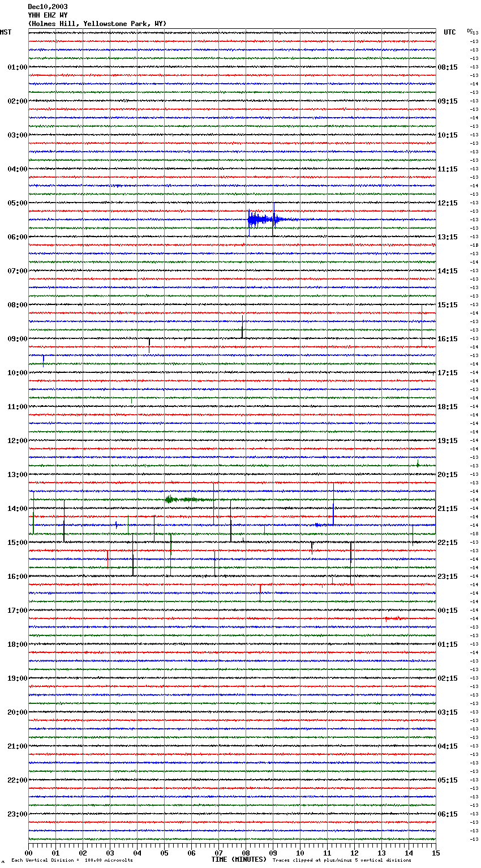481x868 pixels.
Task: Select the 12:00 MST time label
Action: tap(18, 441)
